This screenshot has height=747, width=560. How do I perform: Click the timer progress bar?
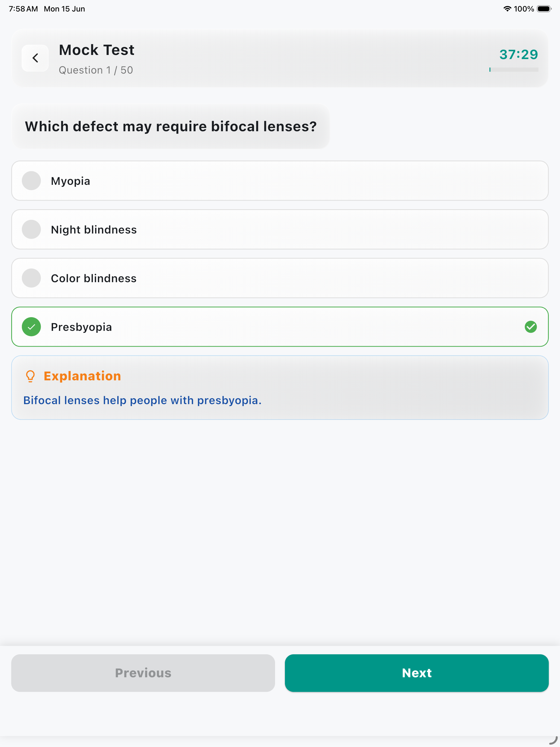(514, 69)
